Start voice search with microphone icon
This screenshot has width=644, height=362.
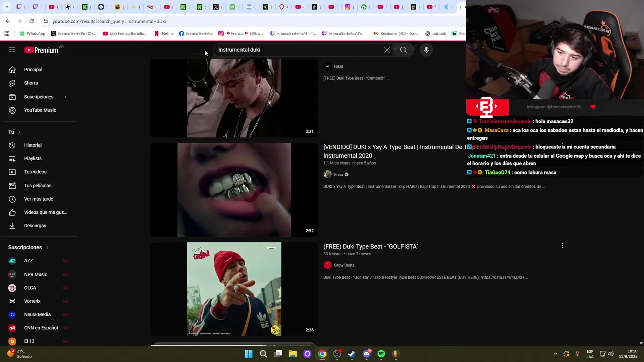click(426, 50)
